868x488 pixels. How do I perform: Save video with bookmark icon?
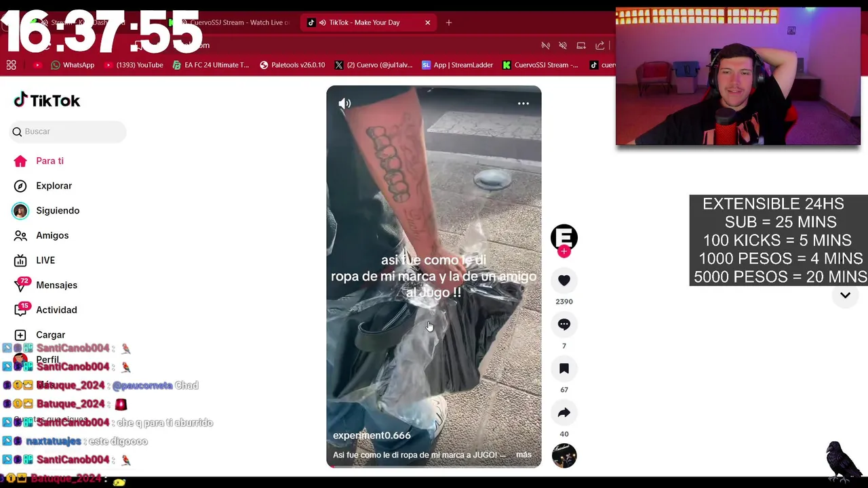point(564,368)
